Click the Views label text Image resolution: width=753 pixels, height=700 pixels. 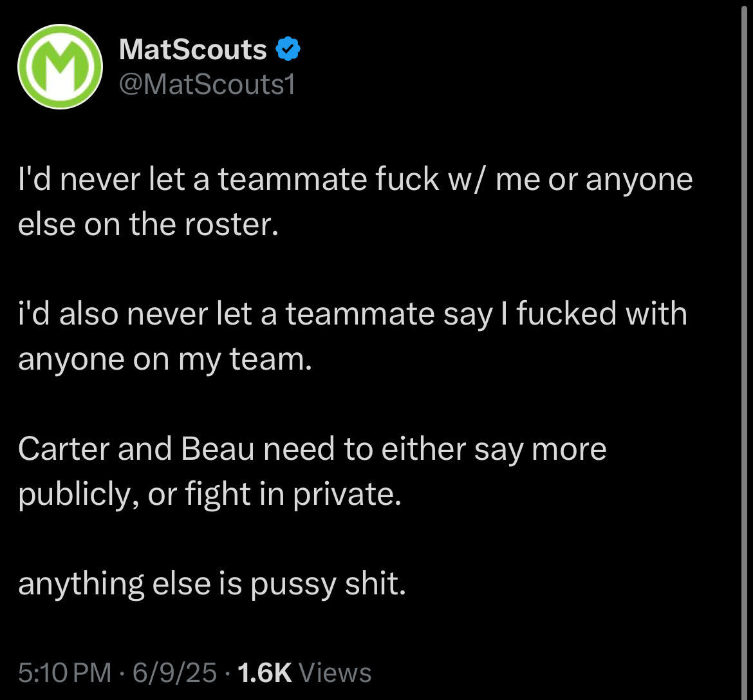(x=335, y=672)
